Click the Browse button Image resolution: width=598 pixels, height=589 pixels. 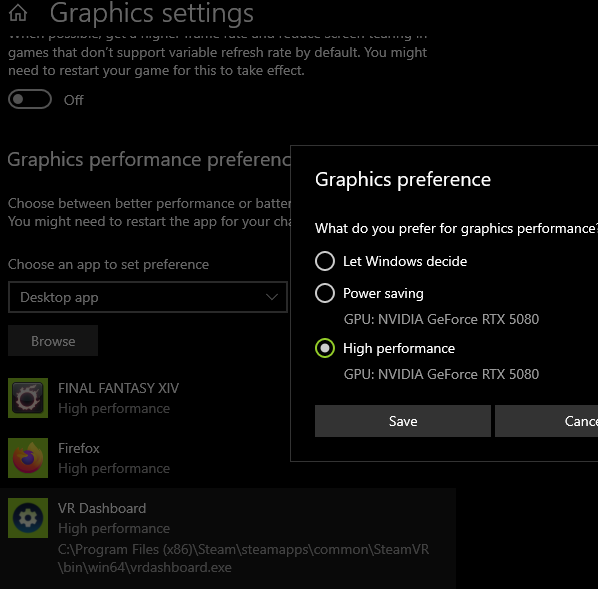[x=53, y=341]
